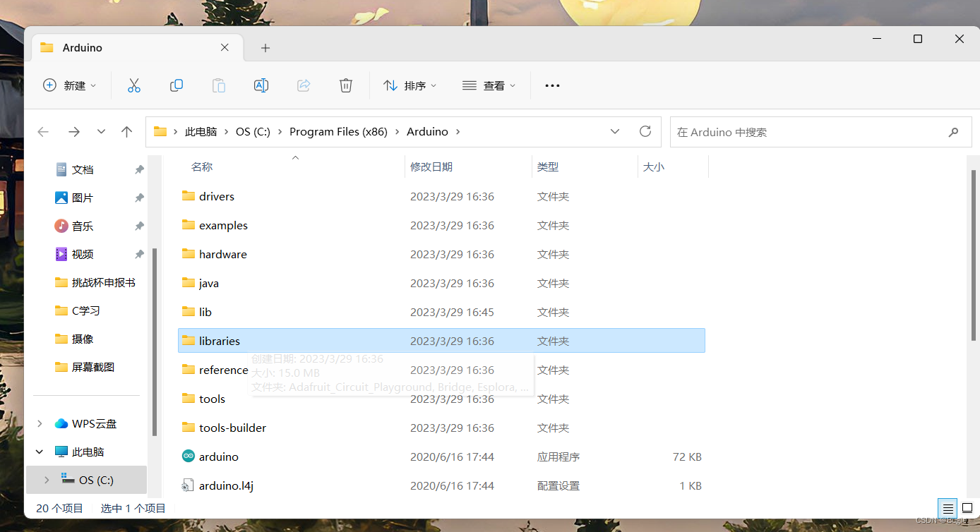Viewport: 980px width, 532px height.
Task: Click the Copy icon in toolbar
Action: (177, 85)
